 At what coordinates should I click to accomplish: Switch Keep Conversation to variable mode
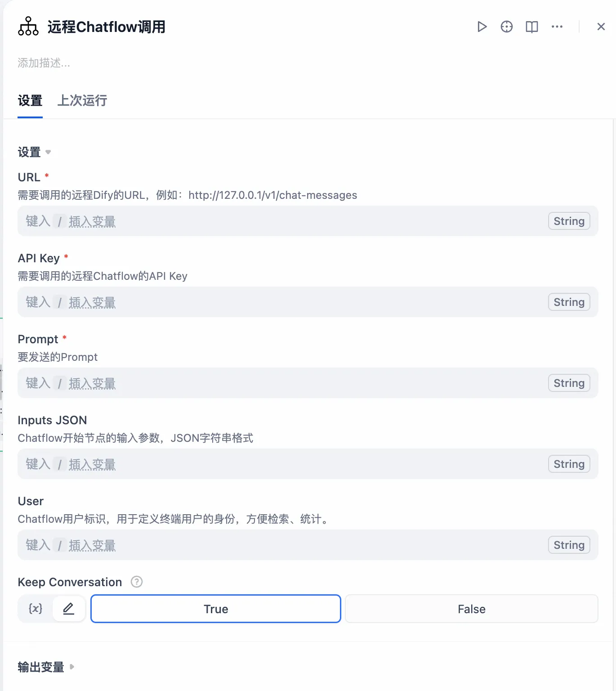click(x=36, y=609)
